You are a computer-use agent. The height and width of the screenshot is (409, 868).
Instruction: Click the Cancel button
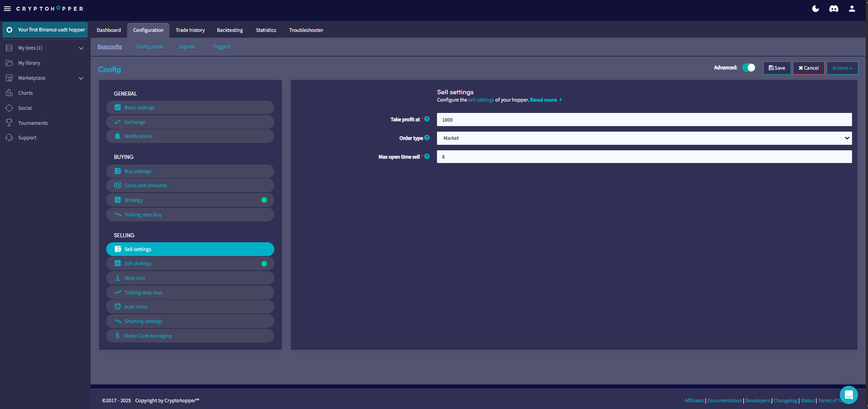pyautogui.click(x=809, y=68)
